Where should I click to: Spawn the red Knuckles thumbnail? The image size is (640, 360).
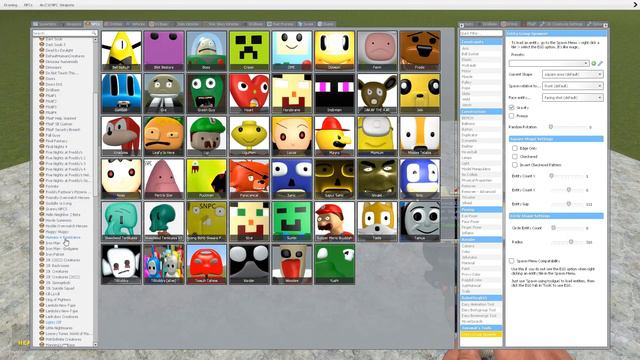tap(121, 136)
